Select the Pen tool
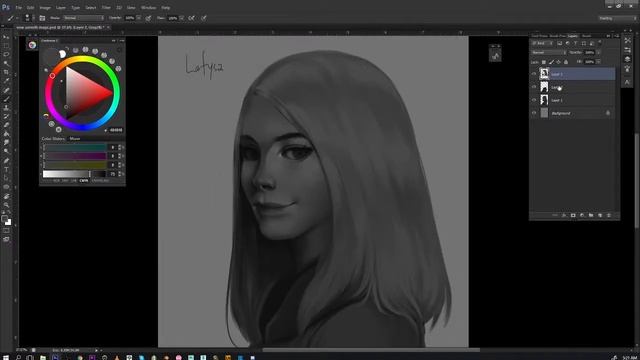The height and width of the screenshot is (360, 640). (6, 160)
